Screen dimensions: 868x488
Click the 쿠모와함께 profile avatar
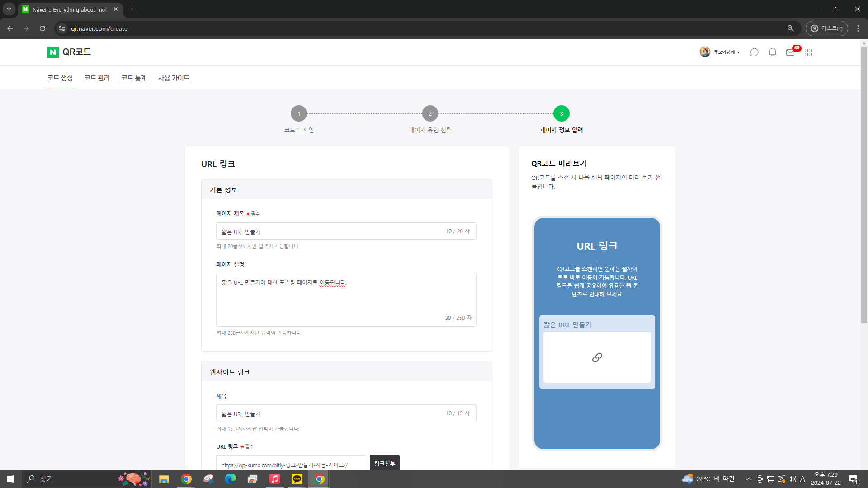pyautogui.click(x=705, y=52)
